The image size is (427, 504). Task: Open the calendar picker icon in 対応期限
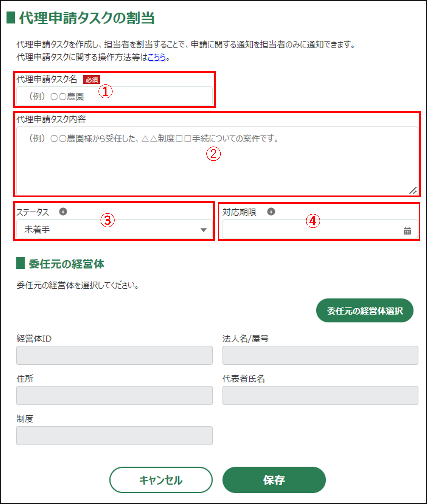(407, 231)
